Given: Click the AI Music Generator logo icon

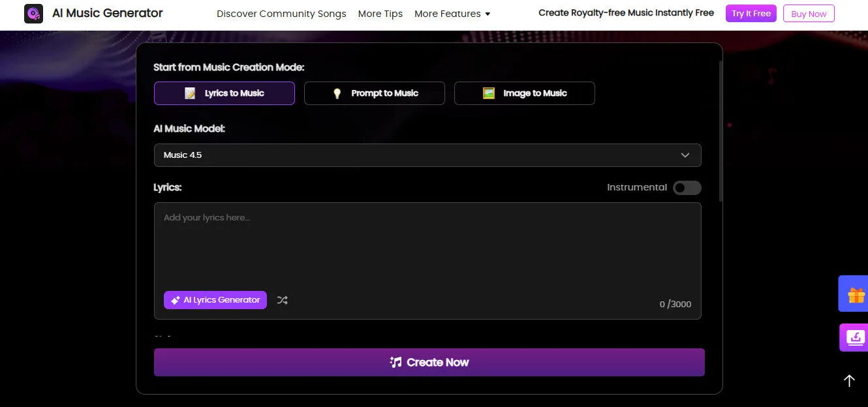Looking at the screenshot, I should click(x=33, y=13).
